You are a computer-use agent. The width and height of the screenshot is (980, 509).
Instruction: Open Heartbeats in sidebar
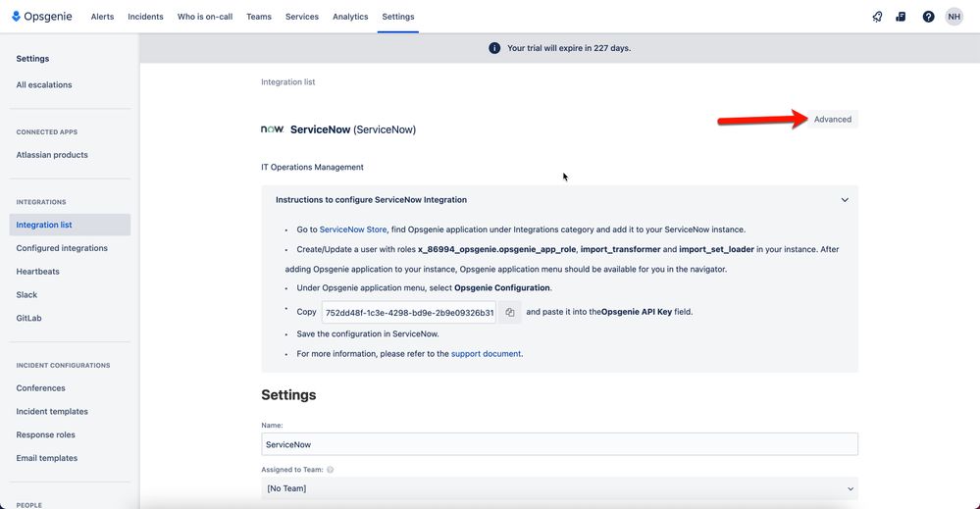click(37, 272)
